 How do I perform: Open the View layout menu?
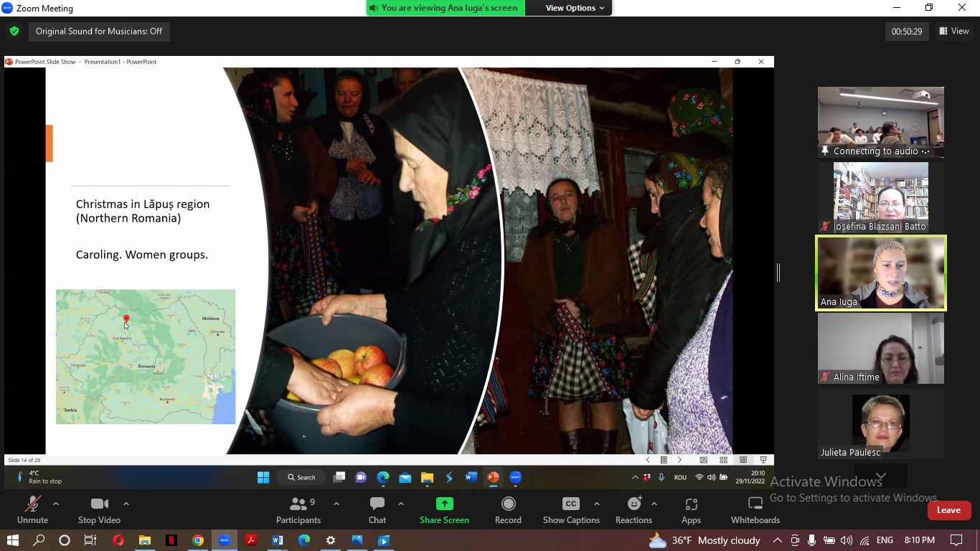(x=954, y=31)
